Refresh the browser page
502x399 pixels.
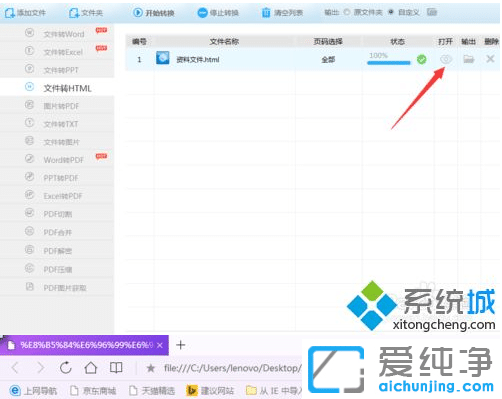[x=66, y=368]
